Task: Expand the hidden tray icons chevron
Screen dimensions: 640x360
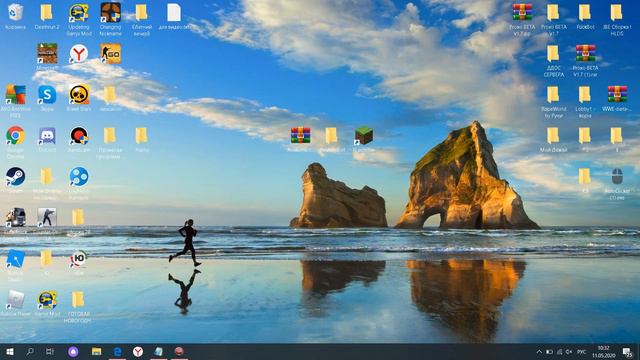Action: coord(539,352)
